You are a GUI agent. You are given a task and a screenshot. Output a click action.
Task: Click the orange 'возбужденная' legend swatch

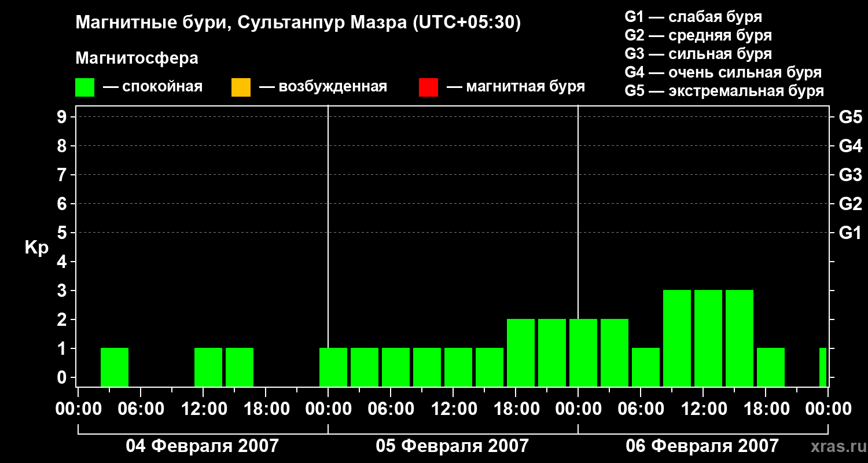tap(241, 87)
